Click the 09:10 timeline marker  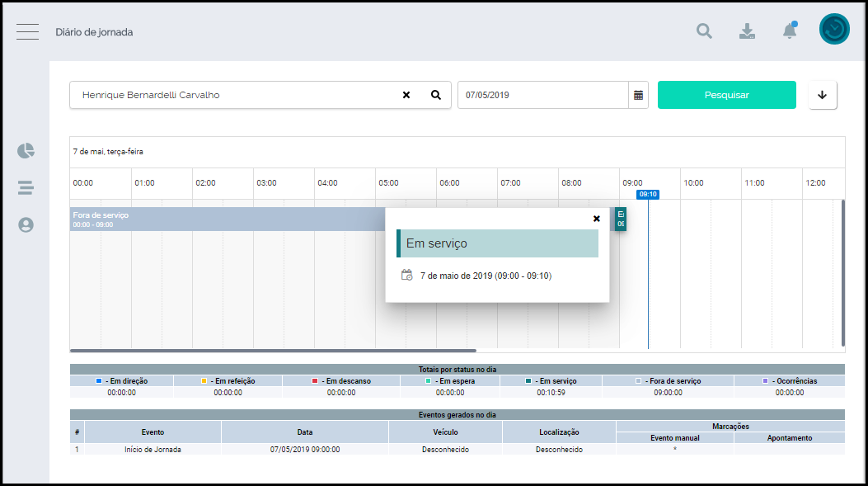[648, 195]
